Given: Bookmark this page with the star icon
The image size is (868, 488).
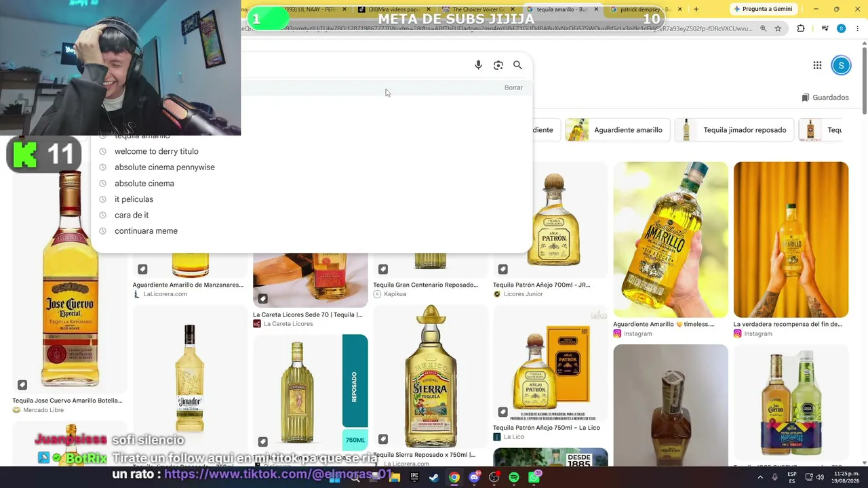Looking at the screenshot, I should 778,28.
